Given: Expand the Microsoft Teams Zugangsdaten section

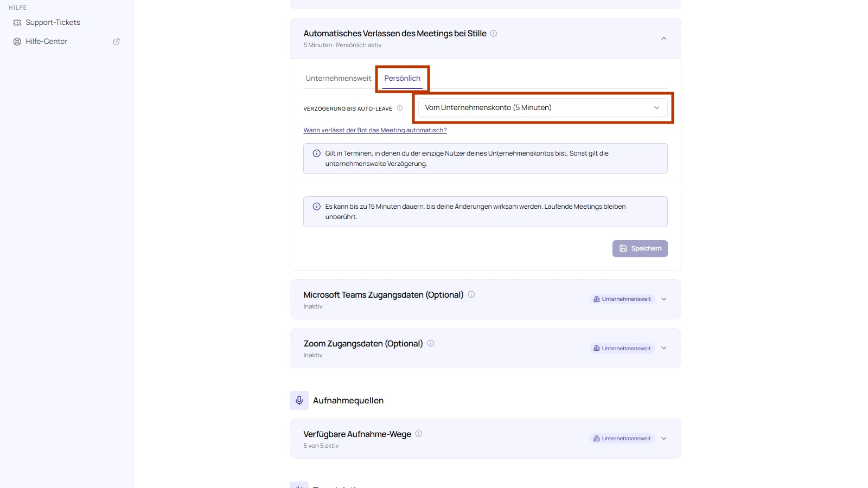Looking at the screenshot, I should click(663, 299).
